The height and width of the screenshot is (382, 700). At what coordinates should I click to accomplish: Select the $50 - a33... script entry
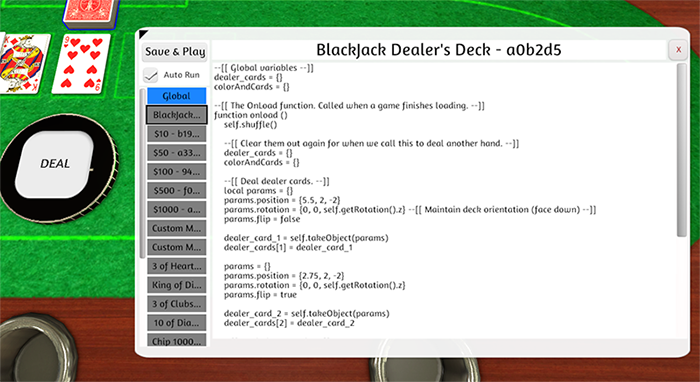pos(176,153)
